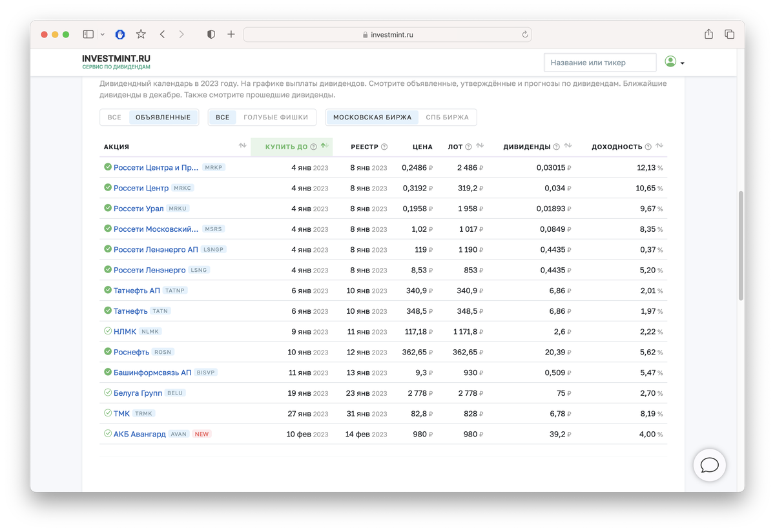
Task: Click the 12,13 % yield value
Action: click(650, 168)
